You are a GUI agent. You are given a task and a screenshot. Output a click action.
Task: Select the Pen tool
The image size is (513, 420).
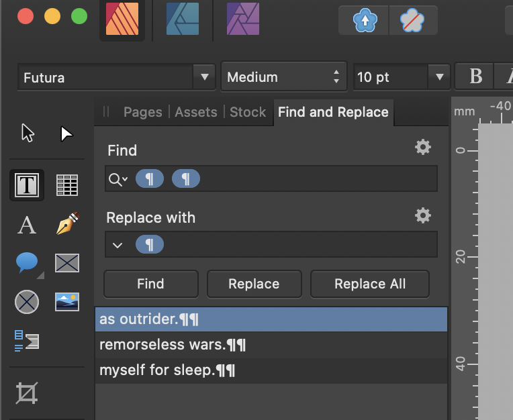66,223
